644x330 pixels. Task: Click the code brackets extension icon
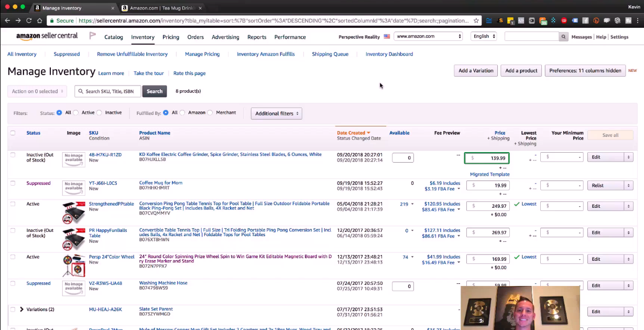(521, 20)
